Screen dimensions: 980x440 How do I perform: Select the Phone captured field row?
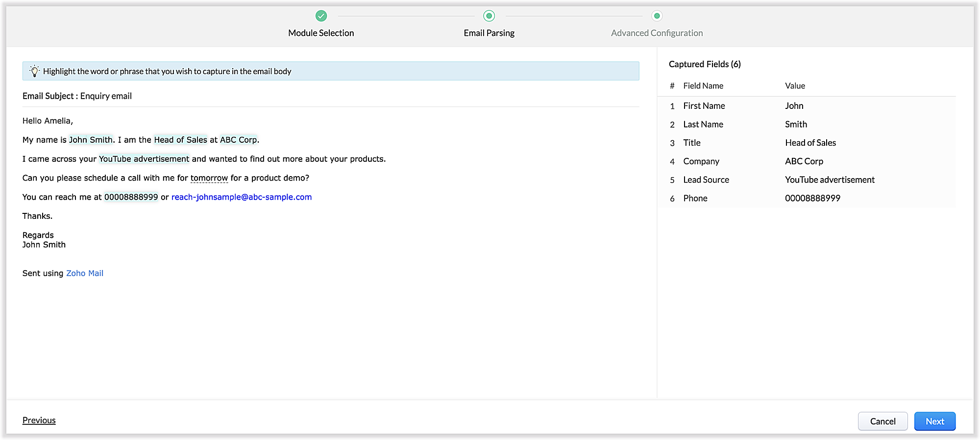(x=806, y=198)
